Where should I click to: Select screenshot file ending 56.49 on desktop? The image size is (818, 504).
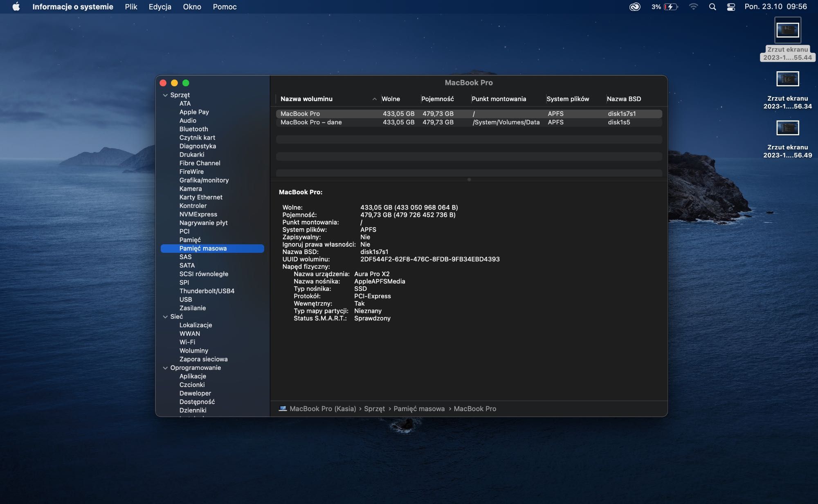(x=787, y=139)
